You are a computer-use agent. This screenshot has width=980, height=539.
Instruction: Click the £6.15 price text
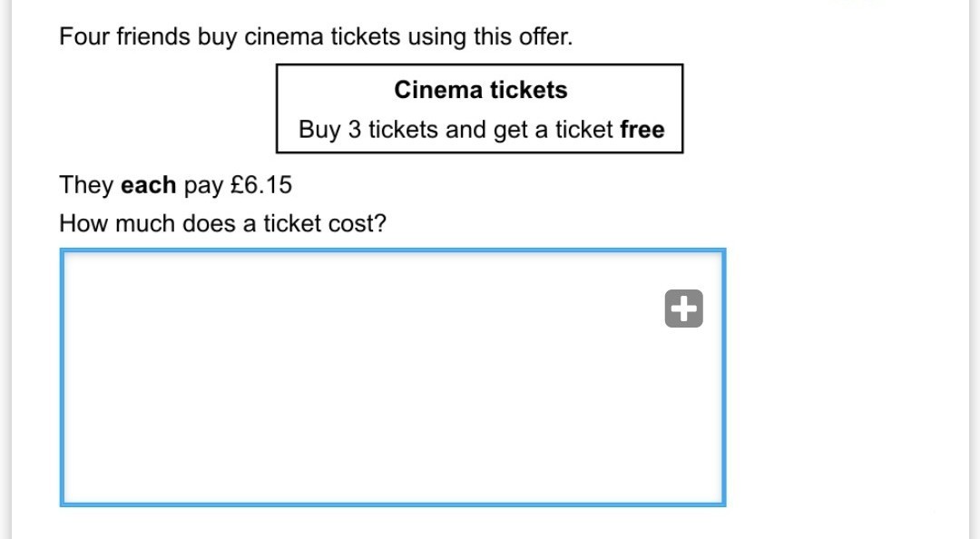[261, 185]
